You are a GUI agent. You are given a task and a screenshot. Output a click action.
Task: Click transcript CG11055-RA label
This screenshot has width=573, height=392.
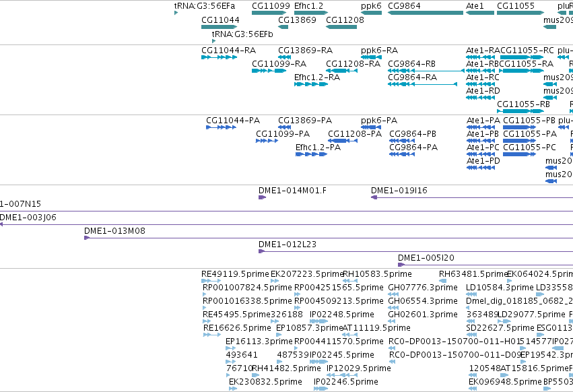tap(527, 64)
